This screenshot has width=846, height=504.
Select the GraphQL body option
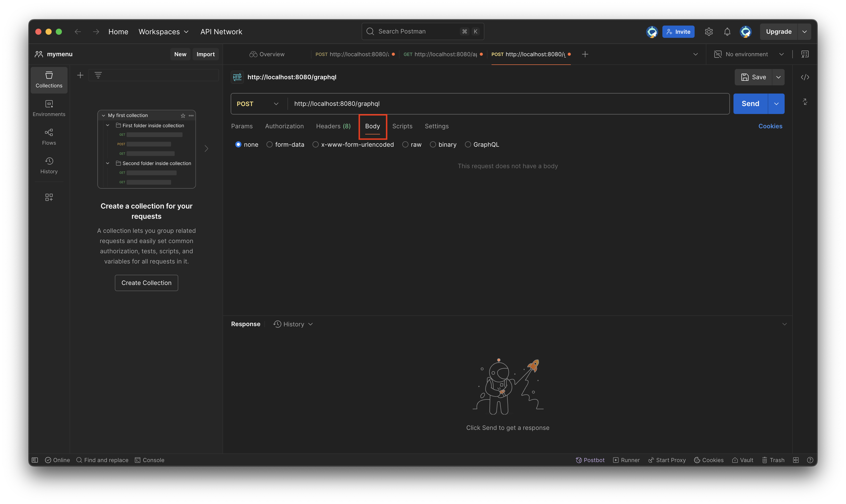(x=468, y=144)
